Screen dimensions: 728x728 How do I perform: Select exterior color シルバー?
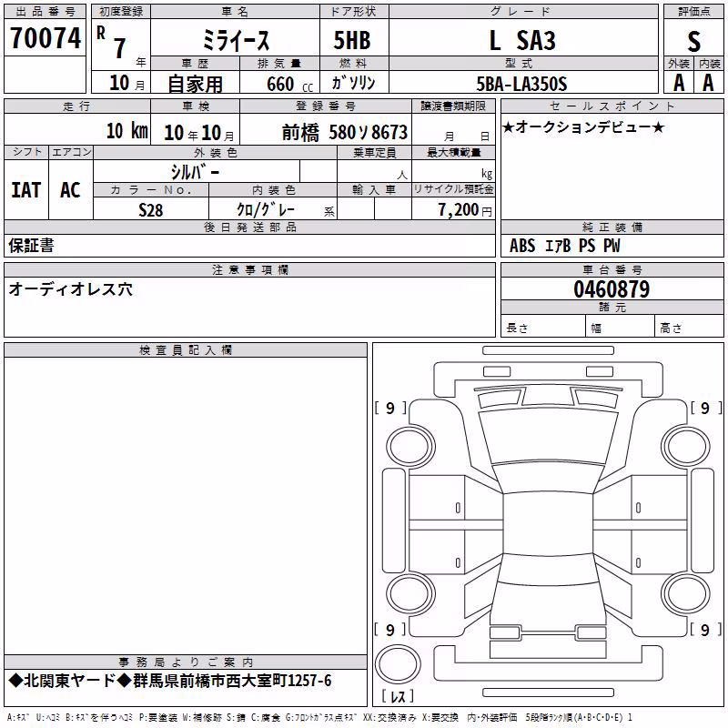click(x=195, y=172)
